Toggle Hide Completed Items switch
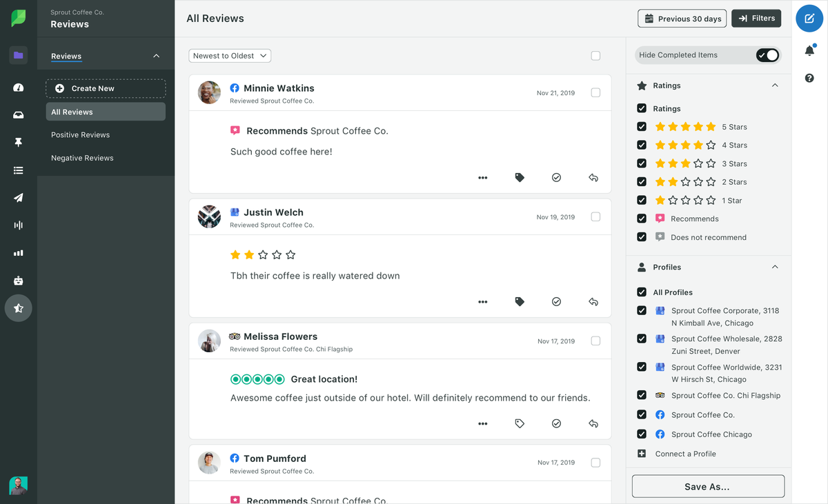 pyautogui.click(x=767, y=55)
